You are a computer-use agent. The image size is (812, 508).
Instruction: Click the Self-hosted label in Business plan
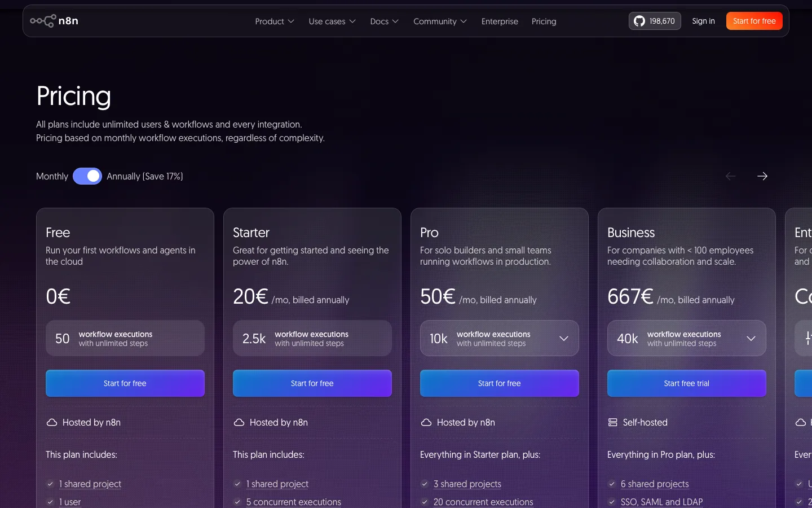(645, 422)
